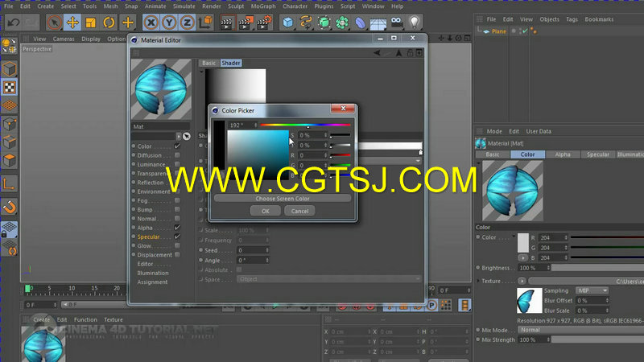Click the hue degree input field
This screenshot has height=362, width=644.
[243, 125]
